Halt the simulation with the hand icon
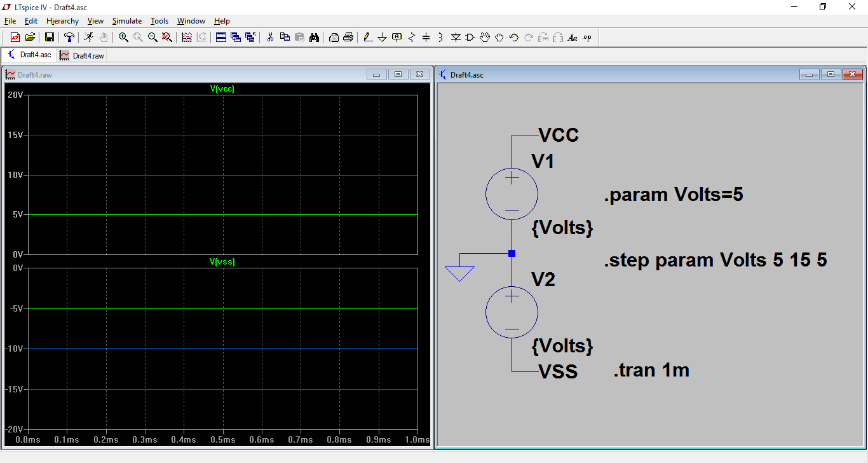This screenshot has height=463, width=868. [x=103, y=38]
